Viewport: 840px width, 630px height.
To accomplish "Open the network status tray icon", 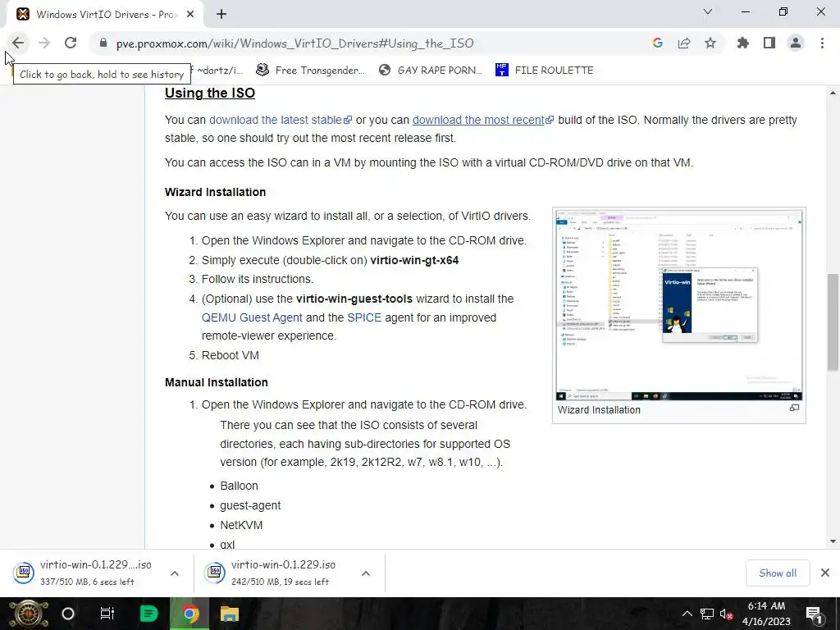I will pos(706,614).
